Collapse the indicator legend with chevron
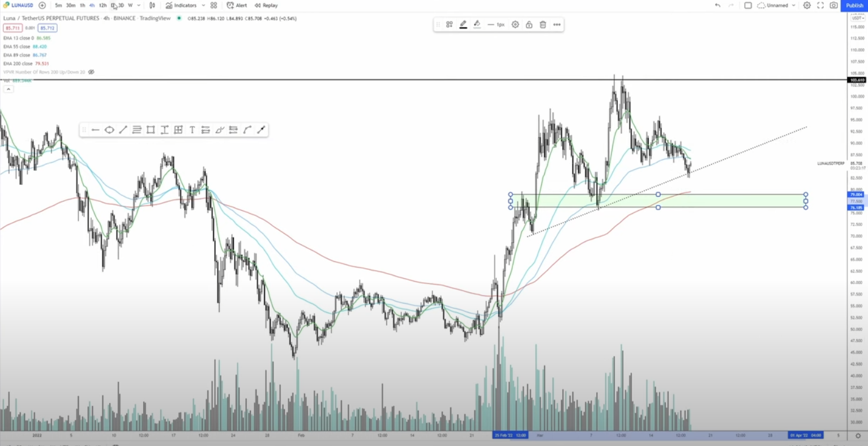868x446 pixels. (x=8, y=89)
